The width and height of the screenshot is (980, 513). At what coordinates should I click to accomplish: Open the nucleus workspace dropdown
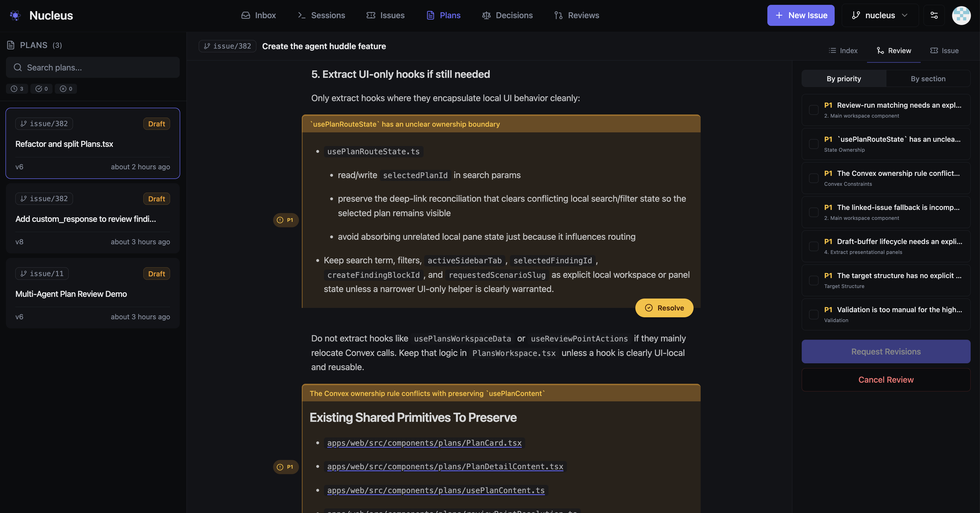[x=880, y=15]
